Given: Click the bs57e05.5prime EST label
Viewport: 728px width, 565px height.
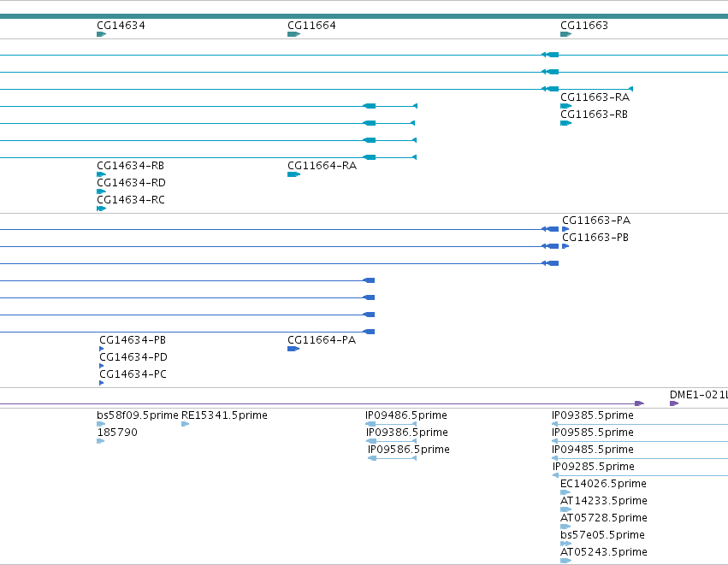Looking at the screenshot, I should coord(602,536).
